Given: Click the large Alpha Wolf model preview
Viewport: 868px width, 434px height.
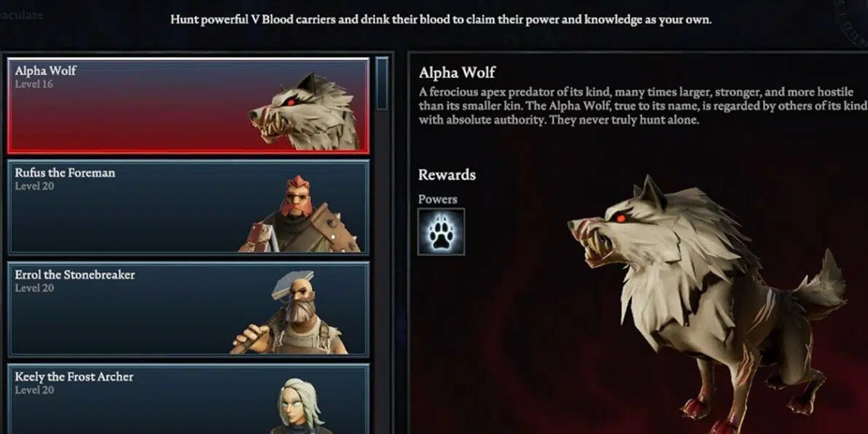Looking at the screenshot, I should [706, 303].
